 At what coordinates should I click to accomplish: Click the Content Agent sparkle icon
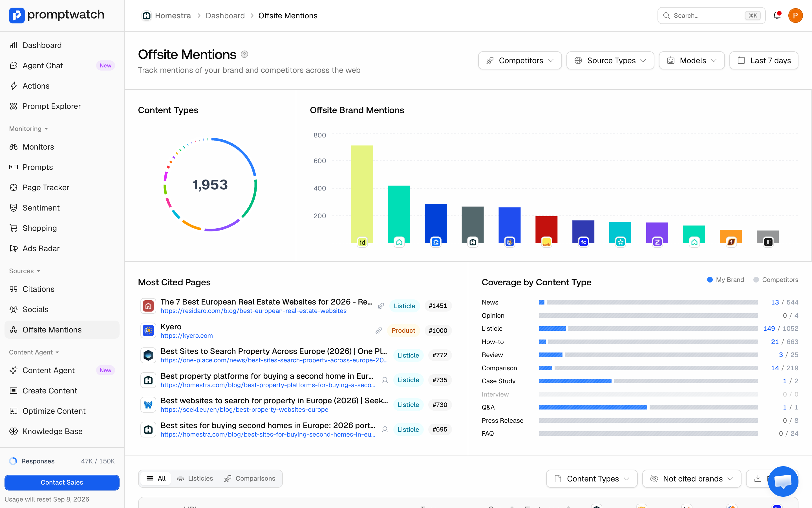tap(14, 370)
